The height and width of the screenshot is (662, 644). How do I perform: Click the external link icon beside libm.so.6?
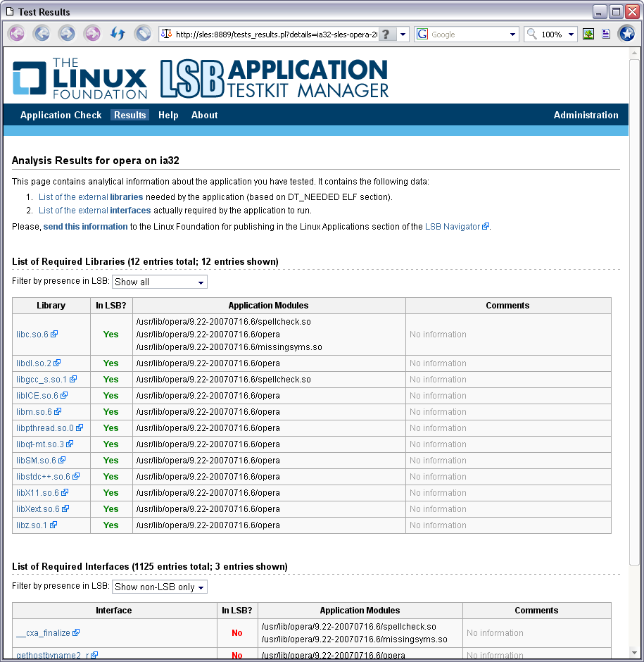pos(58,412)
